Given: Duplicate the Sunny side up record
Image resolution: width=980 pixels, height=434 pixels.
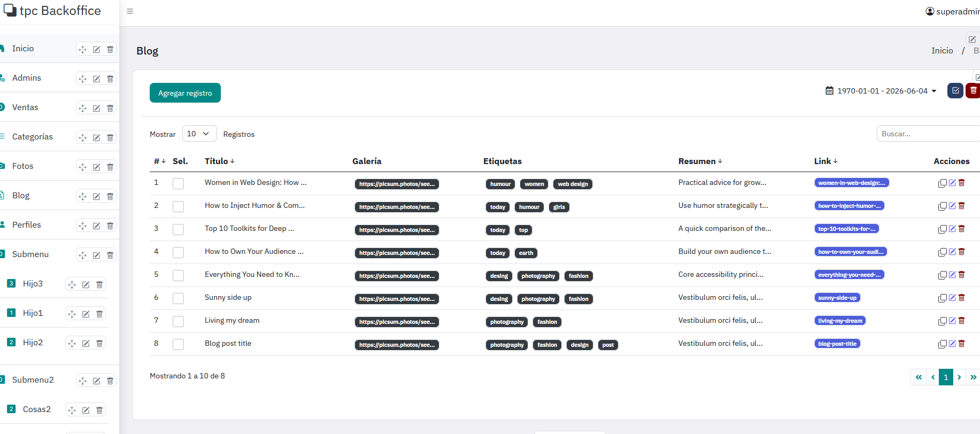Looking at the screenshot, I should (942, 298).
